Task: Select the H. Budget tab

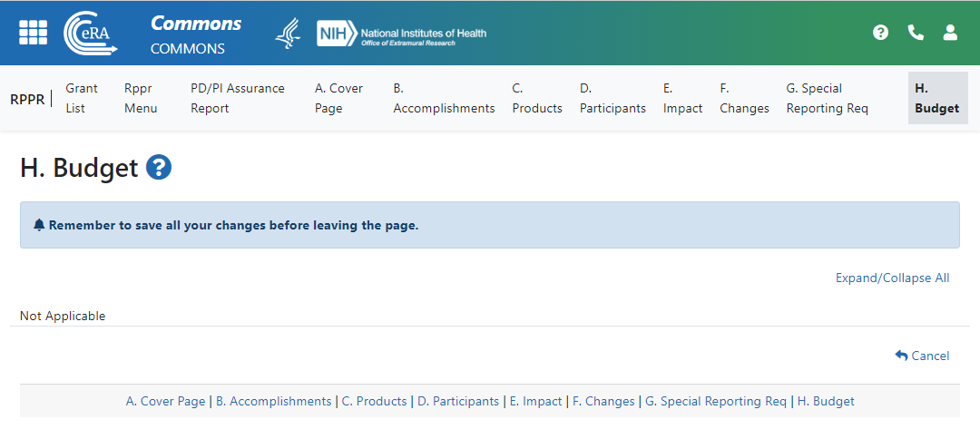Action: tap(937, 98)
